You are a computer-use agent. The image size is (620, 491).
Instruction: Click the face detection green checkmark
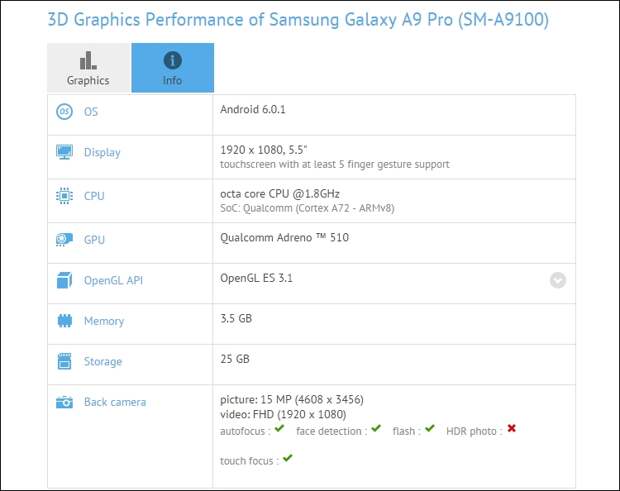pyautogui.click(x=376, y=429)
